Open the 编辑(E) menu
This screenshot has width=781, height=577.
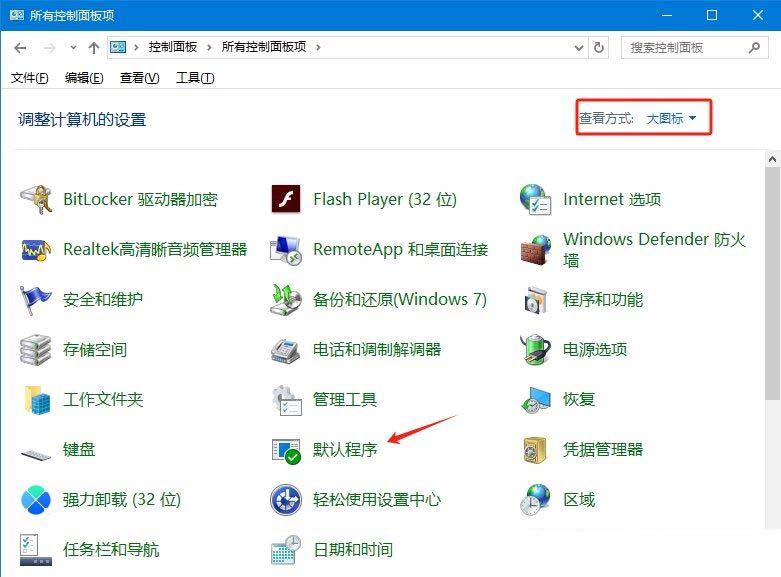point(84,78)
